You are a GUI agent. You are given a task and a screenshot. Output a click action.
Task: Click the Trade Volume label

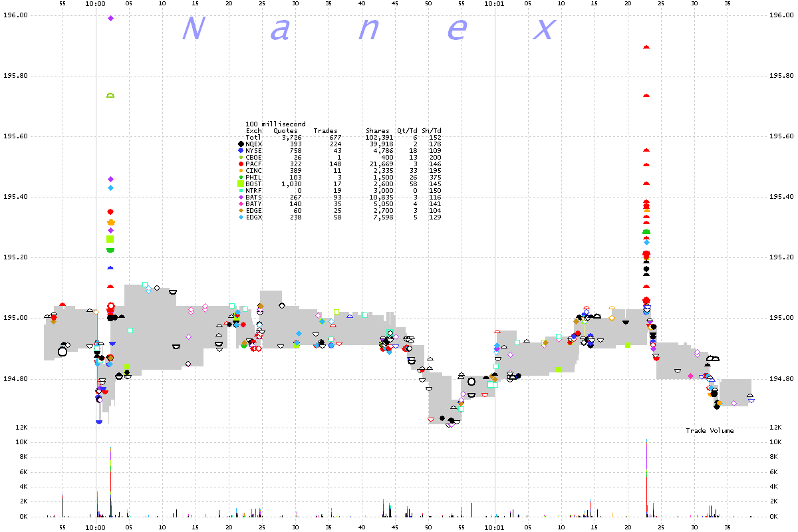(710, 431)
